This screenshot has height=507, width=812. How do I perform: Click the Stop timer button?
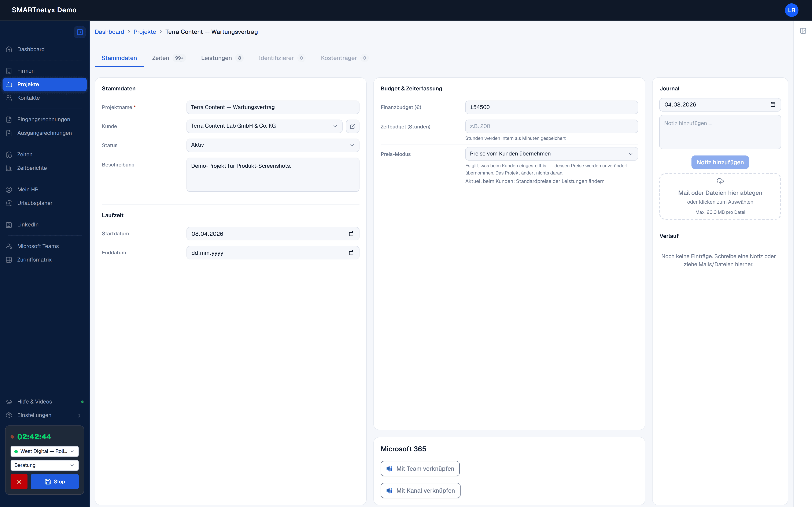tap(55, 481)
